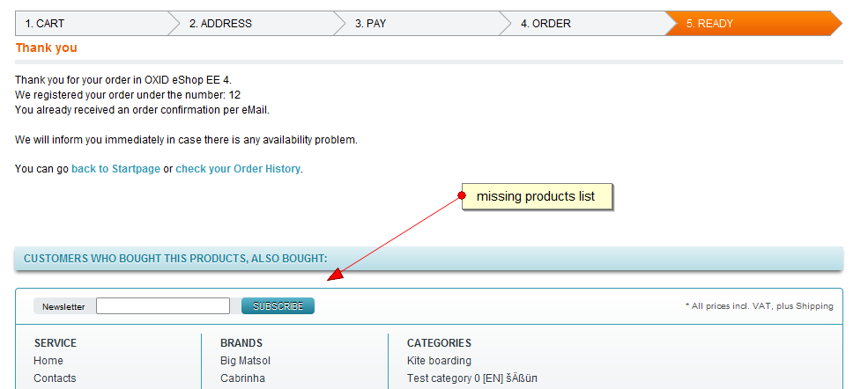
Task: Click the orange Thank you heading
Action: [46, 48]
